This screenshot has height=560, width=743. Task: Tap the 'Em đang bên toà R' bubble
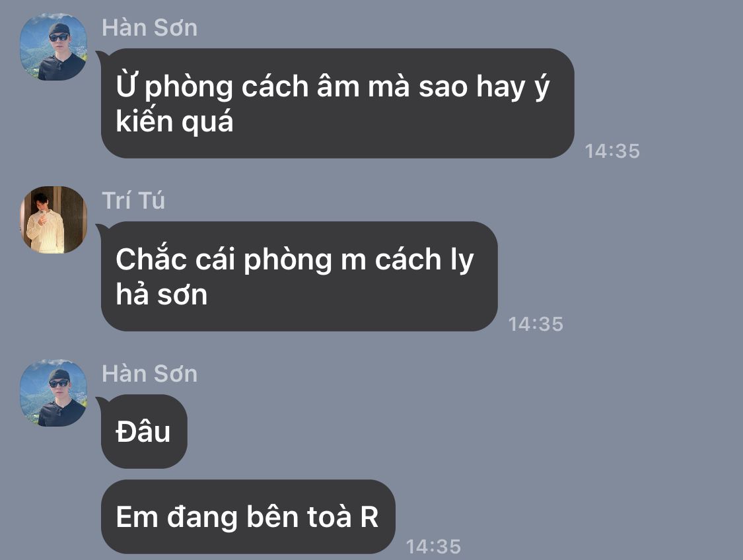click(x=248, y=516)
